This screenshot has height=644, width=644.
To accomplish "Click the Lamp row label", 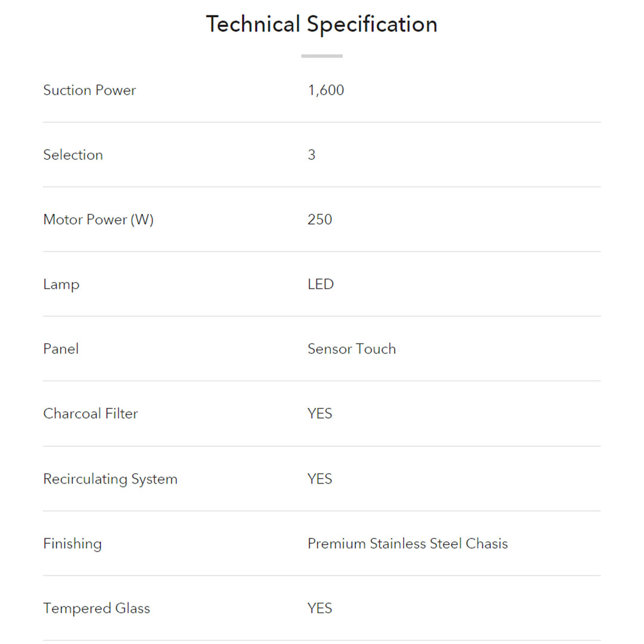I will (x=61, y=284).
